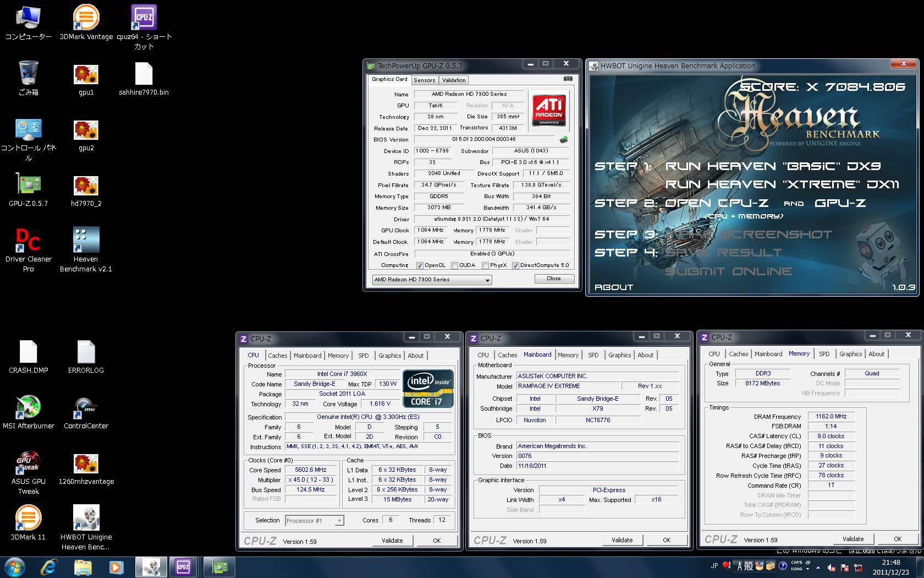Image resolution: width=924 pixels, height=578 pixels.
Task: Open the gpu2 image file
Action: point(86,135)
